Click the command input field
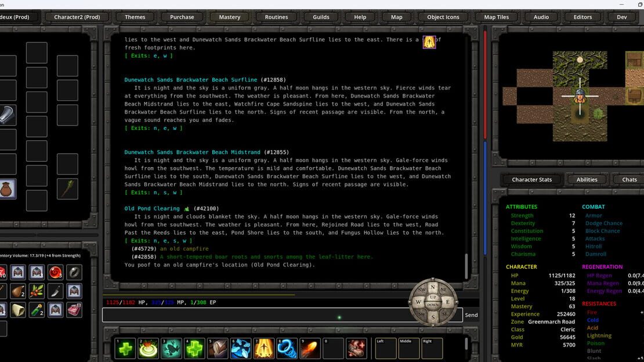644x362 pixels. click(x=283, y=315)
